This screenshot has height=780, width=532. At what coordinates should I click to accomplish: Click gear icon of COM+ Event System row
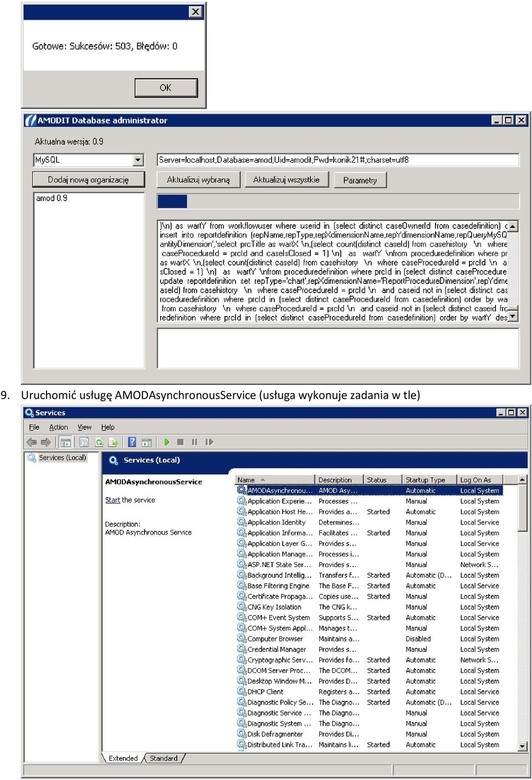242,618
